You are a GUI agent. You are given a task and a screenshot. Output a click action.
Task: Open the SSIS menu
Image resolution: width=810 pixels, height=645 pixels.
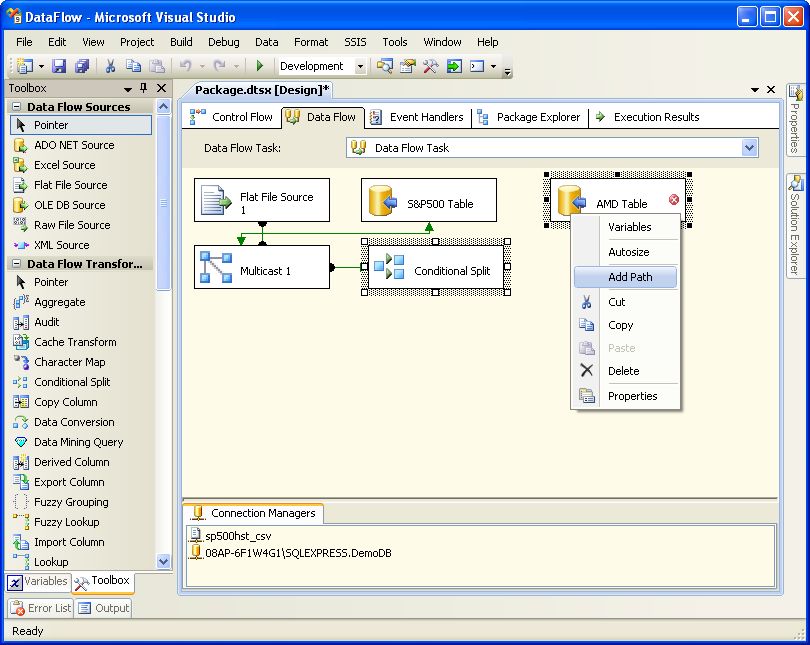355,42
